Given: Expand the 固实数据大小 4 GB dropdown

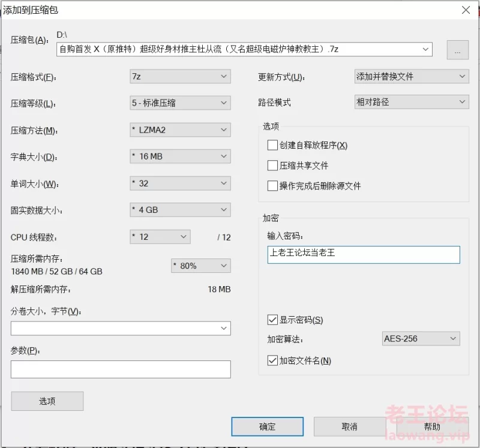Looking at the screenshot, I should (180, 210).
